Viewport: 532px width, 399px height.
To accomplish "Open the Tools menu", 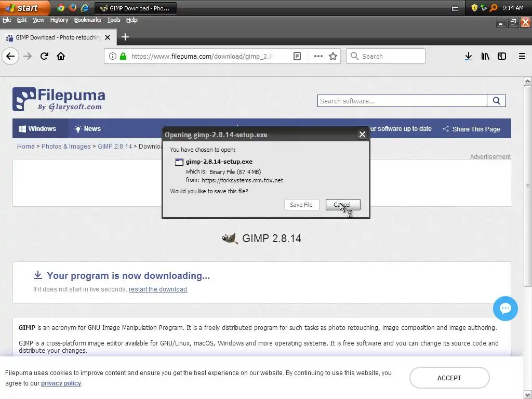I will point(114,20).
